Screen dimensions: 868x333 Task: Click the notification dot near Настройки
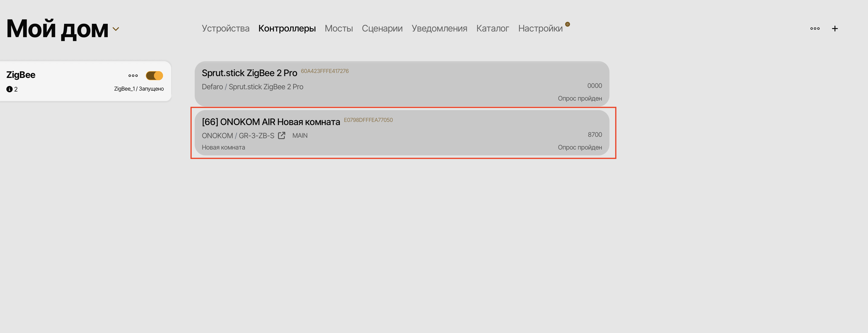click(x=567, y=24)
